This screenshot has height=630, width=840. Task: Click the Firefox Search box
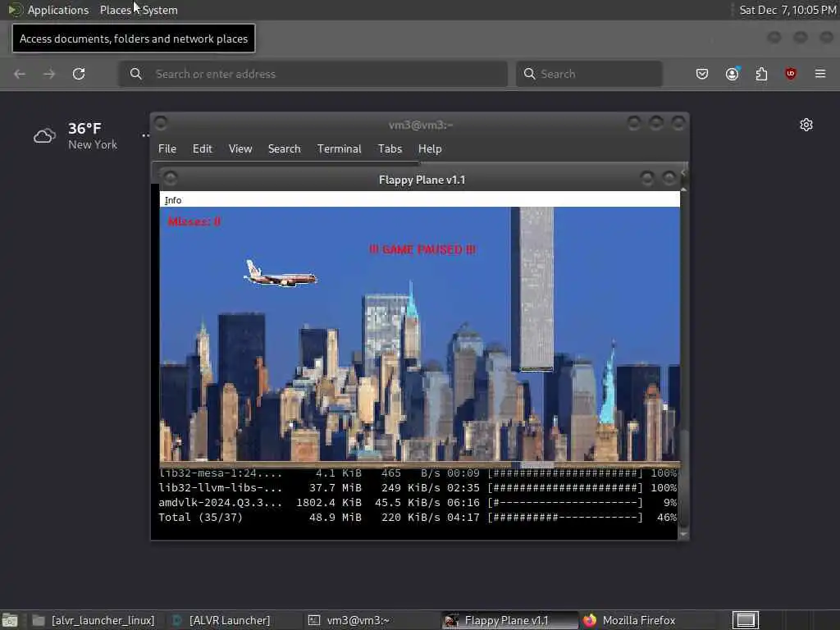tap(589, 74)
